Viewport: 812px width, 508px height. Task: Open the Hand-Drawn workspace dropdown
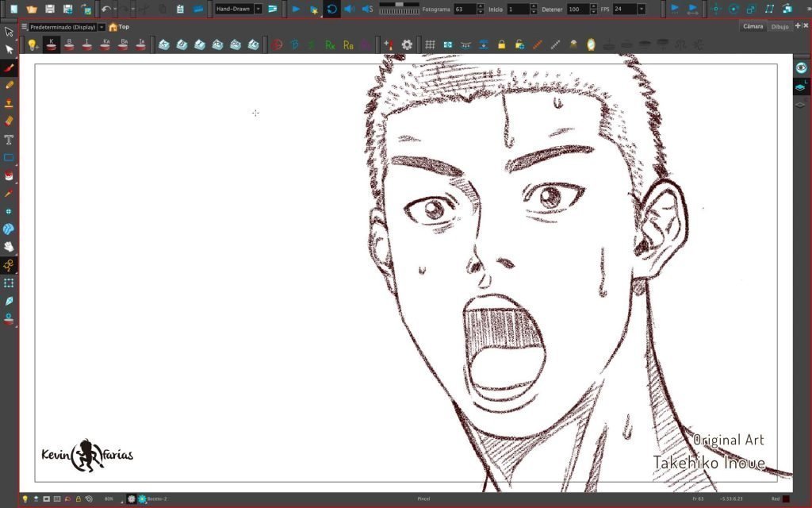pyautogui.click(x=238, y=9)
